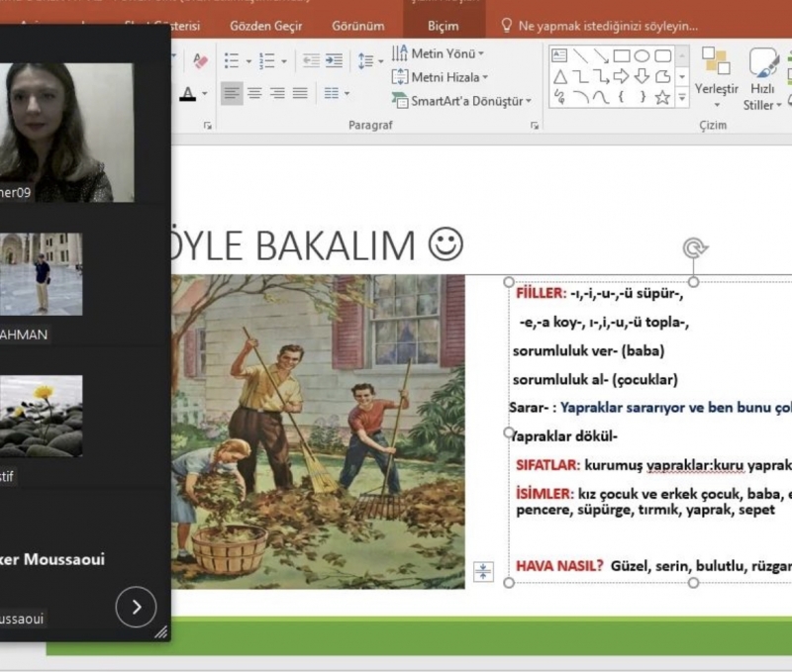Screen dimensions: 792x672
Task: Select the right block arrow shape
Action: tap(622, 77)
